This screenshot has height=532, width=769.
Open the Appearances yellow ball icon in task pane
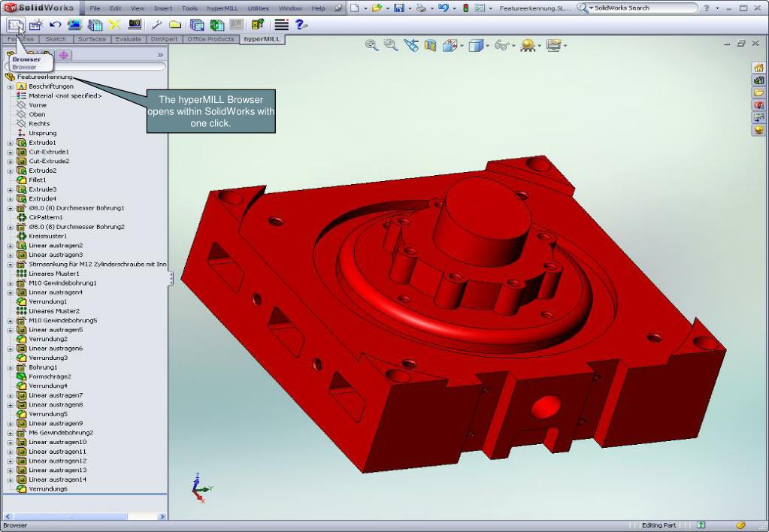[x=758, y=130]
